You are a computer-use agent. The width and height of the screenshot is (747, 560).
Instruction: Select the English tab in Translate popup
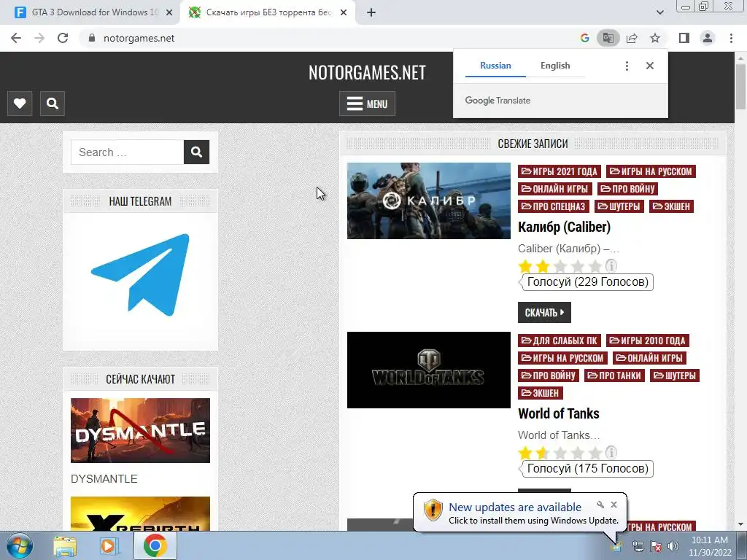tap(555, 66)
